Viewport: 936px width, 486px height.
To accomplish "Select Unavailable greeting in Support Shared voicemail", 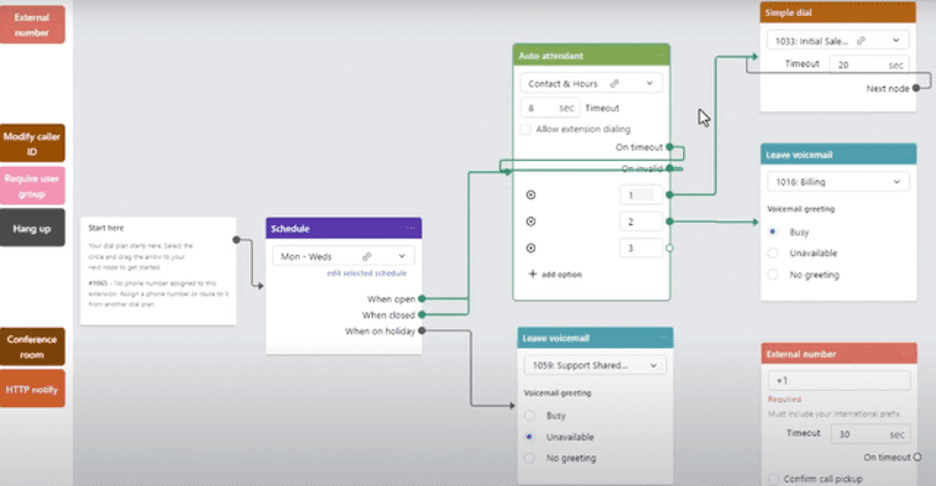I will click(529, 437).
